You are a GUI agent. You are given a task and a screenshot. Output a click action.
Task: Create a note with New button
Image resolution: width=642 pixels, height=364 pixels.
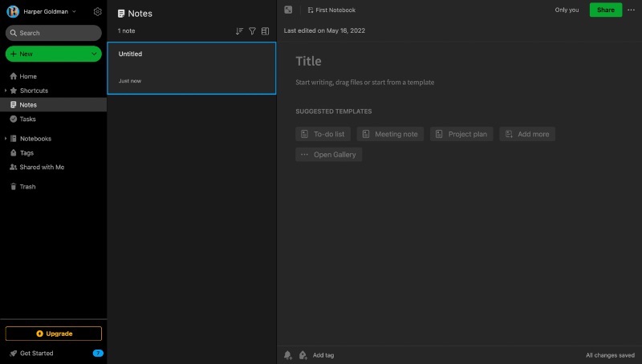47,54
